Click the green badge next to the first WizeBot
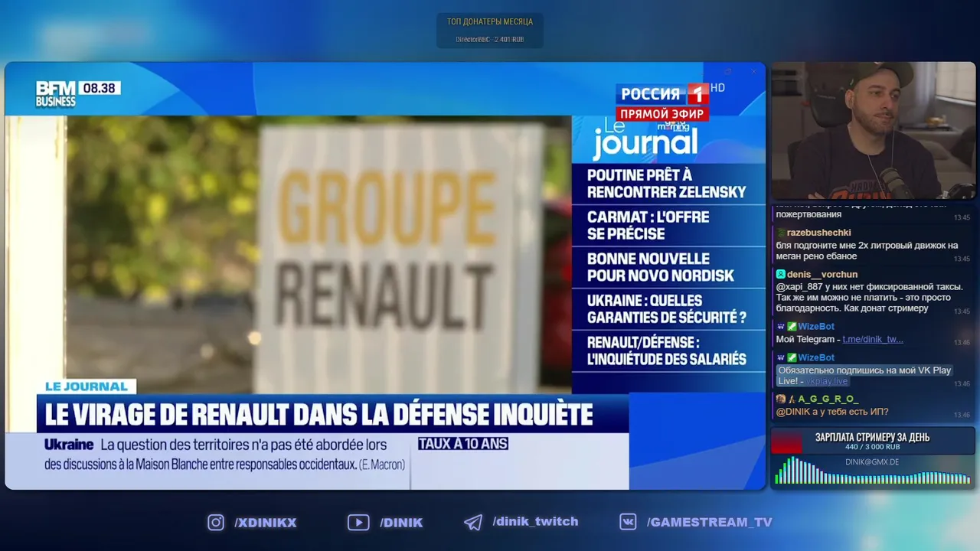This screenshot has width=980, height=551. point(792,327)
